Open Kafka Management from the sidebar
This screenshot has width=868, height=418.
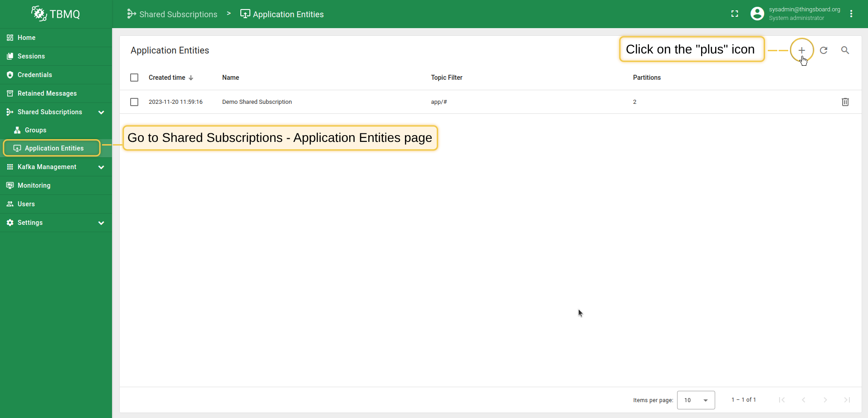(47, 167)
